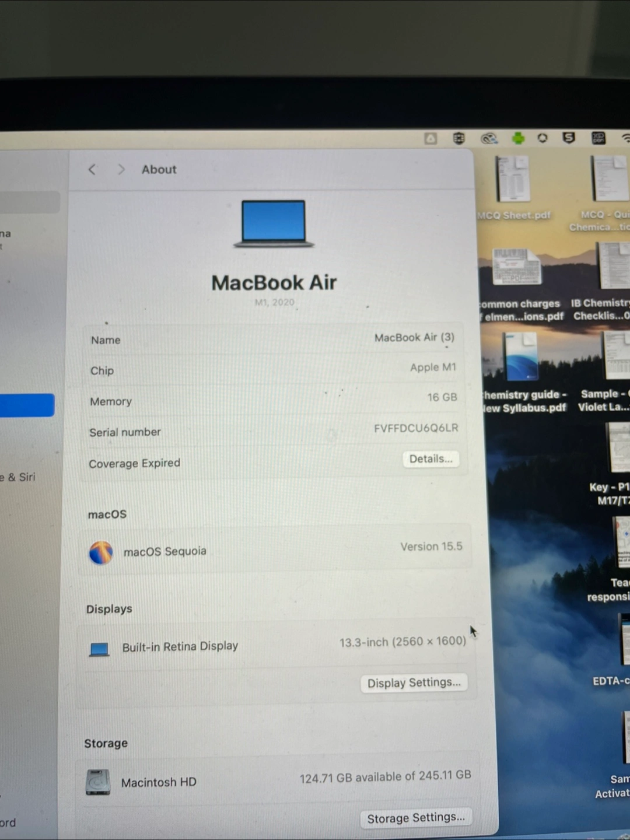The image size is (630, 840).
Task: Go back using the left chevron
Action: click(92, 169)
